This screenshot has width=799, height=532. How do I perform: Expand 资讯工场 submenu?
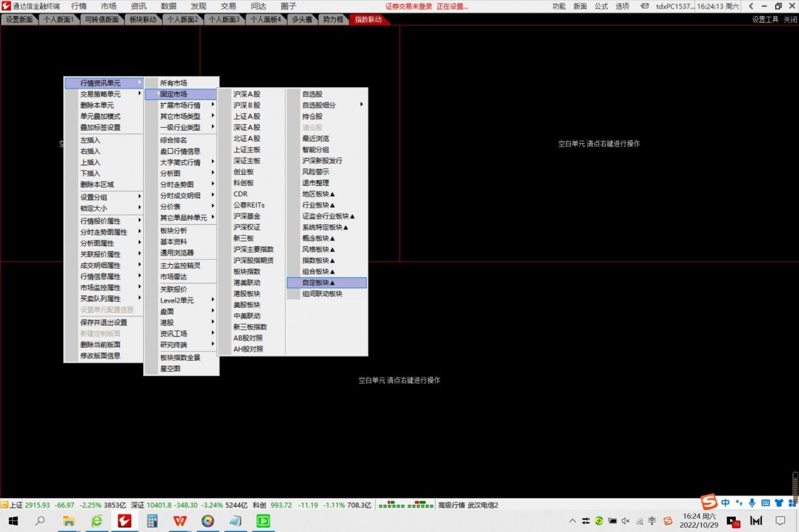182,333
